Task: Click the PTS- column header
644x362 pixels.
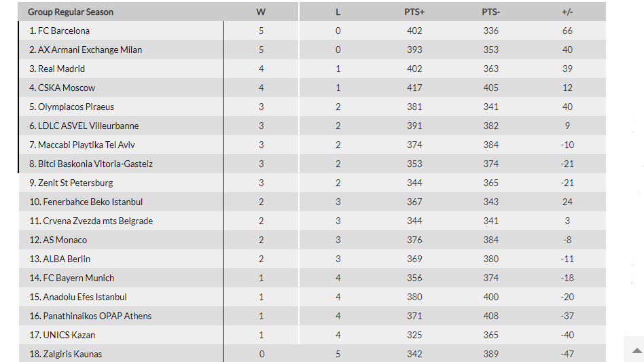Action: [x=490, y=12]
